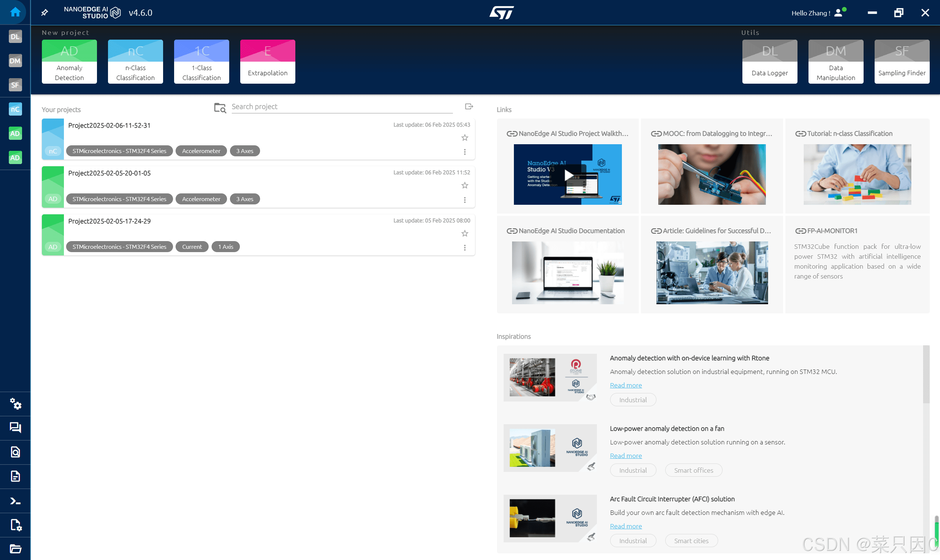Star the Project2025-02-06-11-52-31 project as favorite
The image size is (940, 560).
tap(465, 138)
